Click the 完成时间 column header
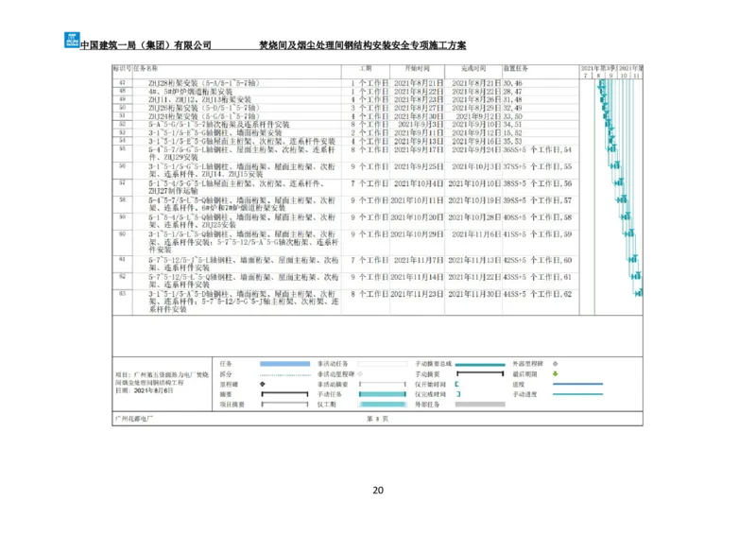This screenshot has width=756, height=535. [473, 69]
